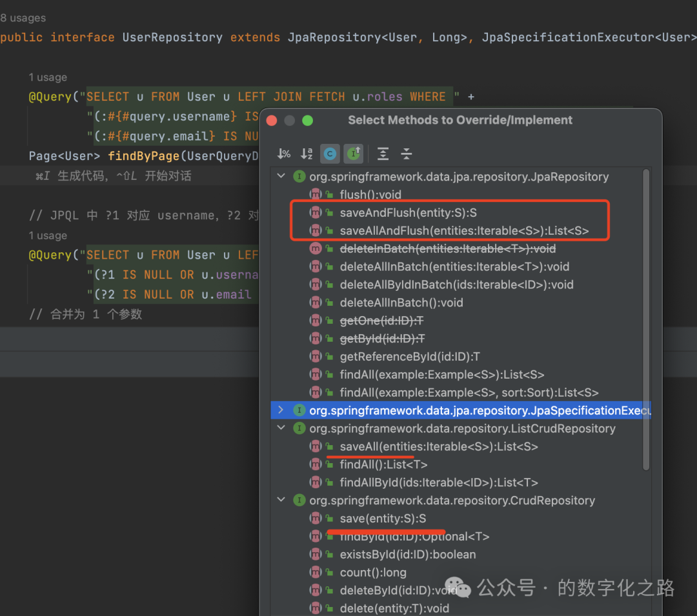Screen dimensions: 697x616
Task: Click JpaSpecificationExecutor<User> in the declaration
Action: click(589, 37)
